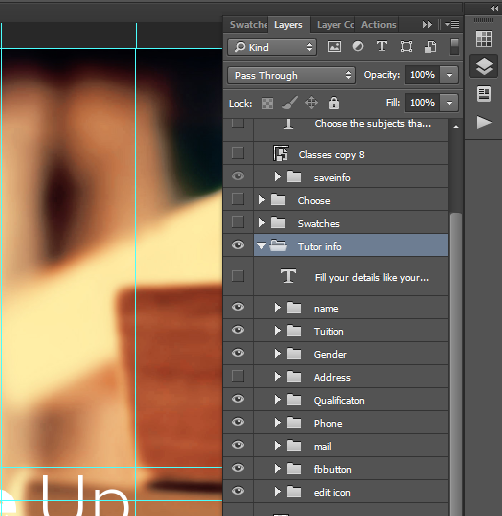Click the lock all padlock icon
The image size is (502, 516).
tap(334, 103)
